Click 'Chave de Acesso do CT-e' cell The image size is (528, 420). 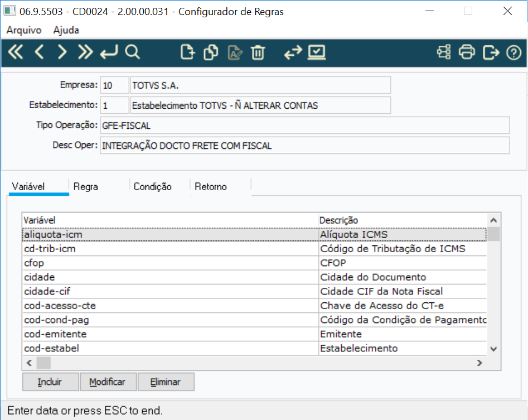(403, 306)
